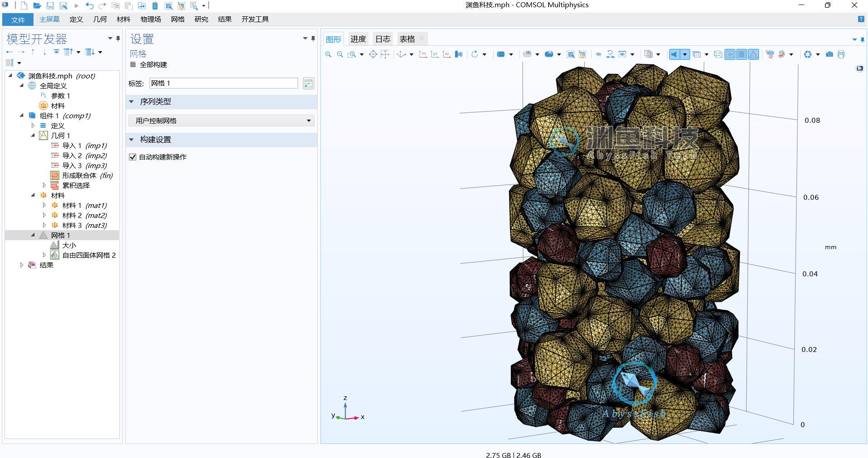The height and width of the screenshot is (458, 868).
Task: Toggle the 自动构建新操作 checkbox
Action: click(133, 157)
